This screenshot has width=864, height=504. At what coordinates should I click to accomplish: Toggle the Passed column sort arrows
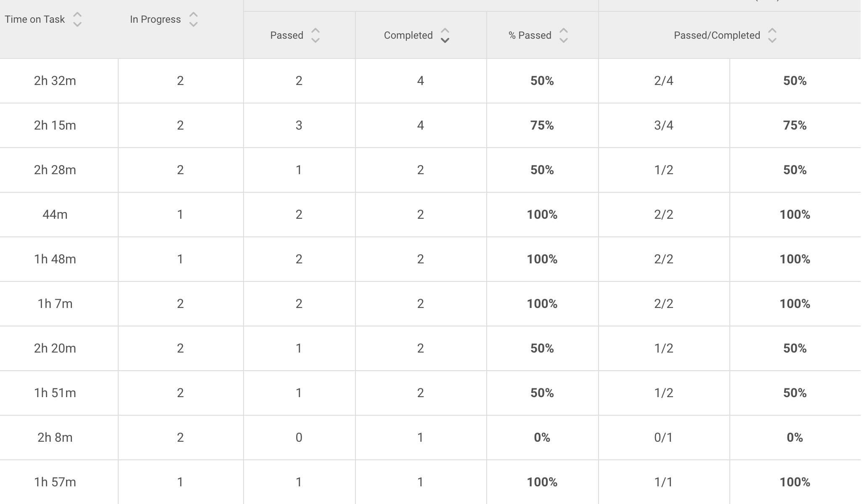coord(315,35)
